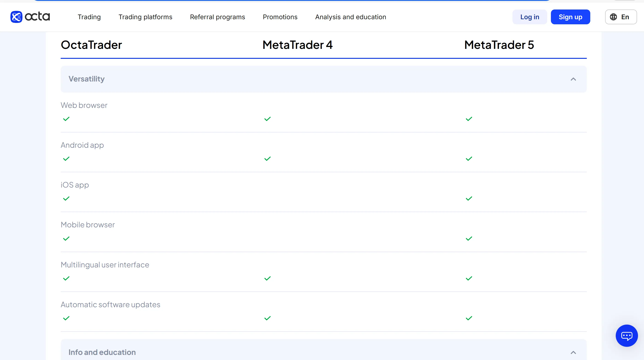Open the Promotions menu
This screenshot has height=360, width=644.
(x=280, y=17)
